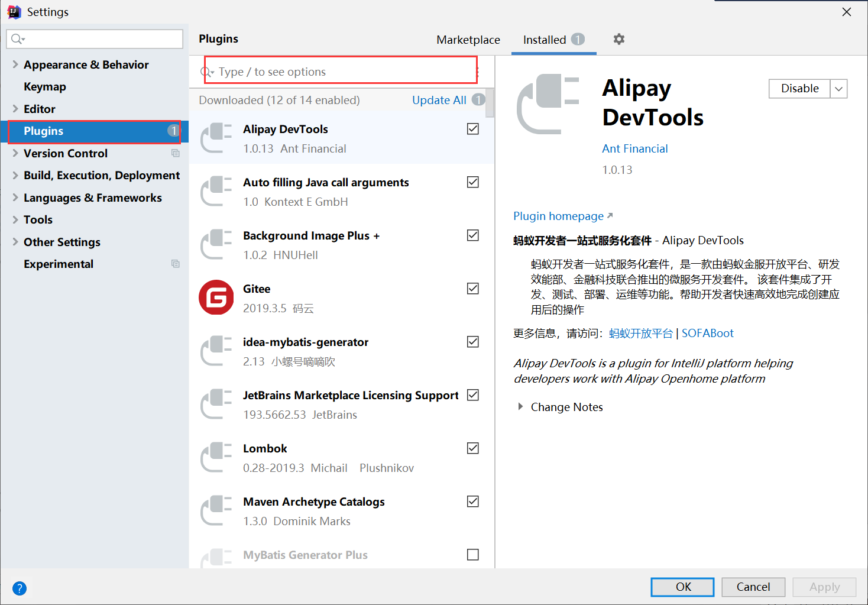This screenshot has width=868, height=605.
Task: Click the project-level icon beside Version Control
Action: click(x=176, y=153)
